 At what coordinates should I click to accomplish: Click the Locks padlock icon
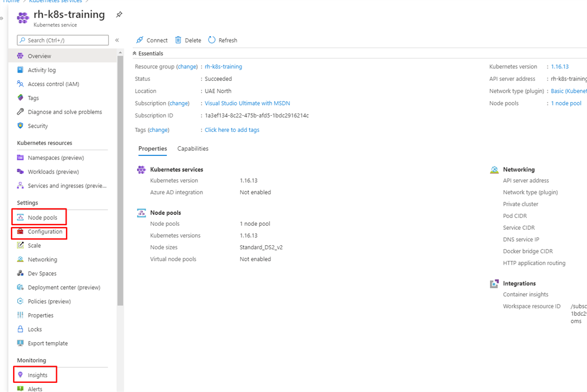[x=21, y=330]
